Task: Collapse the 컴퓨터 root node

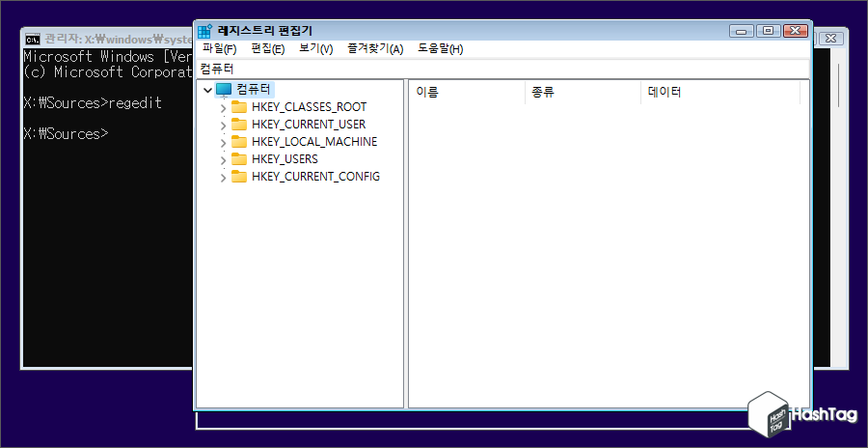Action: click(x=207, y=90)
